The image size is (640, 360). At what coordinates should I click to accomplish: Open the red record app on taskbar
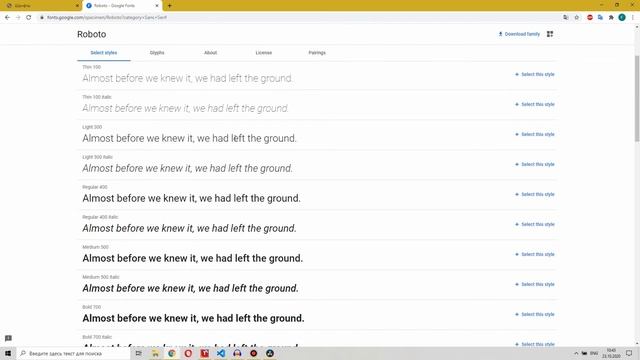(x=253, y=353)
